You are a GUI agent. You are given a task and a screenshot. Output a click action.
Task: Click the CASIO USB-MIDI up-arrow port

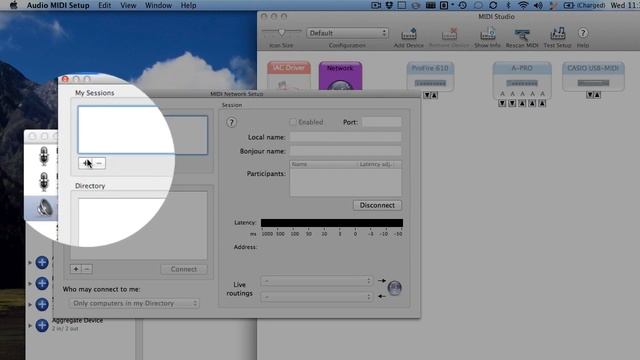click(597, 95)
